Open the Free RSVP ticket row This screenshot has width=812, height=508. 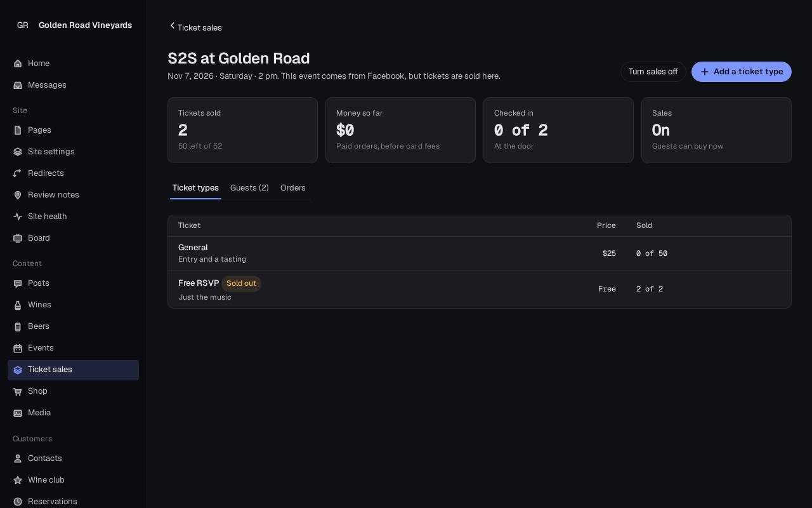click(480, 290)
